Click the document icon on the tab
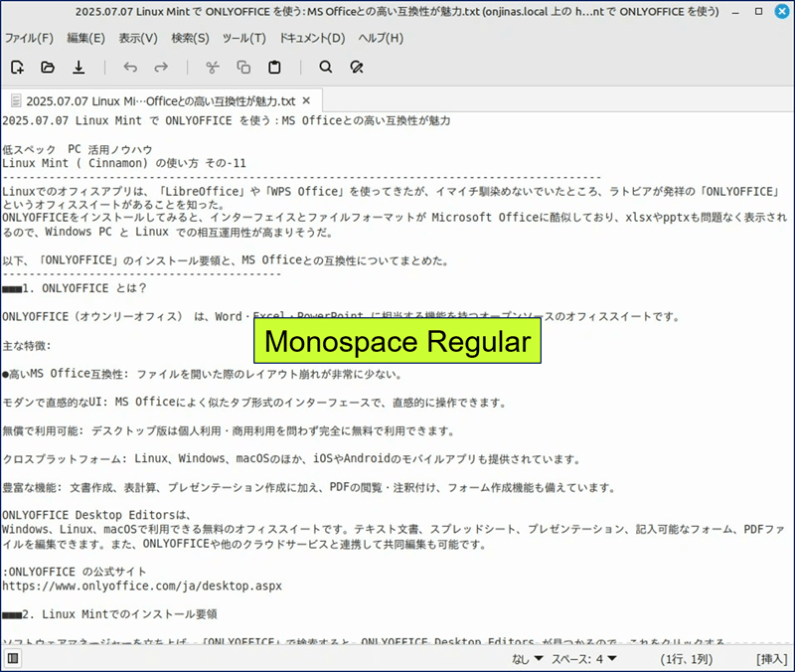 (16, 101)
